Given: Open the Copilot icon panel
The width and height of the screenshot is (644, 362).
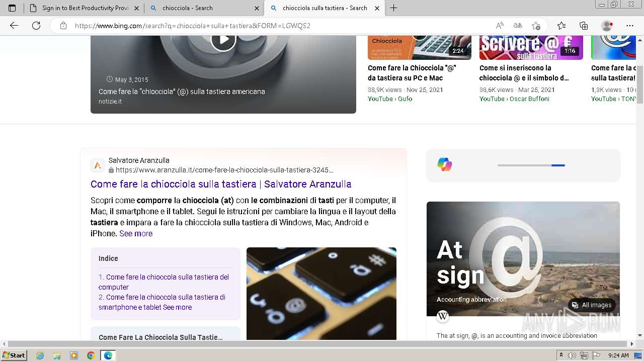Looking at the screenshot, I should [445, 164].
